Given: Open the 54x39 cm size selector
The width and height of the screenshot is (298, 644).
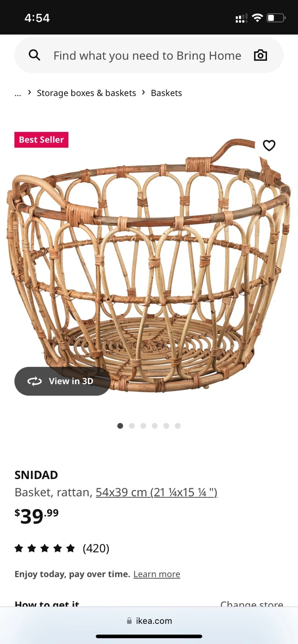Looking at the screenshot, I should (157, 492).
